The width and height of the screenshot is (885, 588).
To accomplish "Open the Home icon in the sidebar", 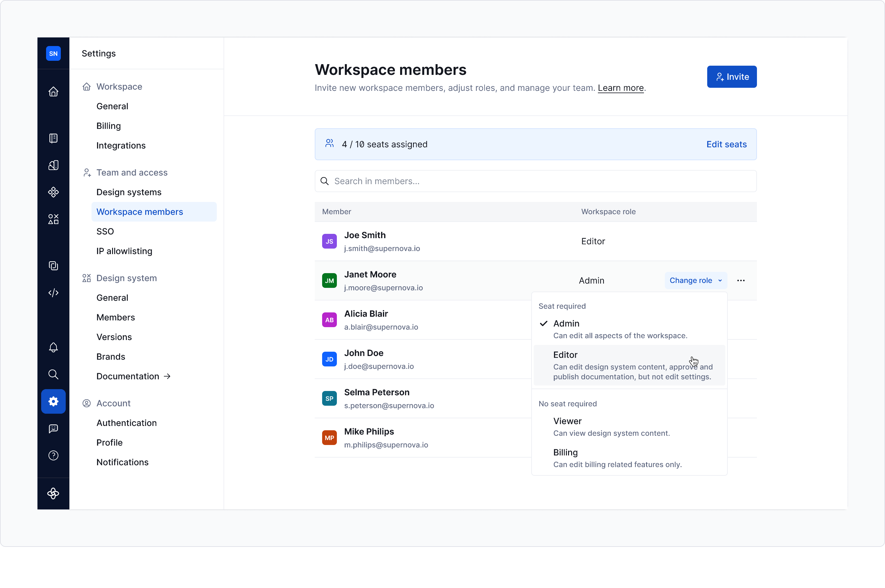I will coord(53,91).
